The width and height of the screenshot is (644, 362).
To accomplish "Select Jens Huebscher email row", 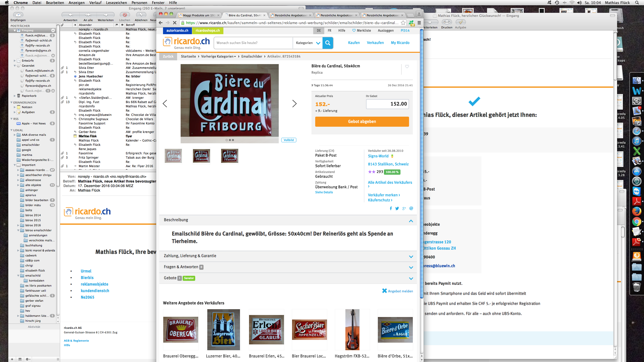I will click(x=109, y=76).
